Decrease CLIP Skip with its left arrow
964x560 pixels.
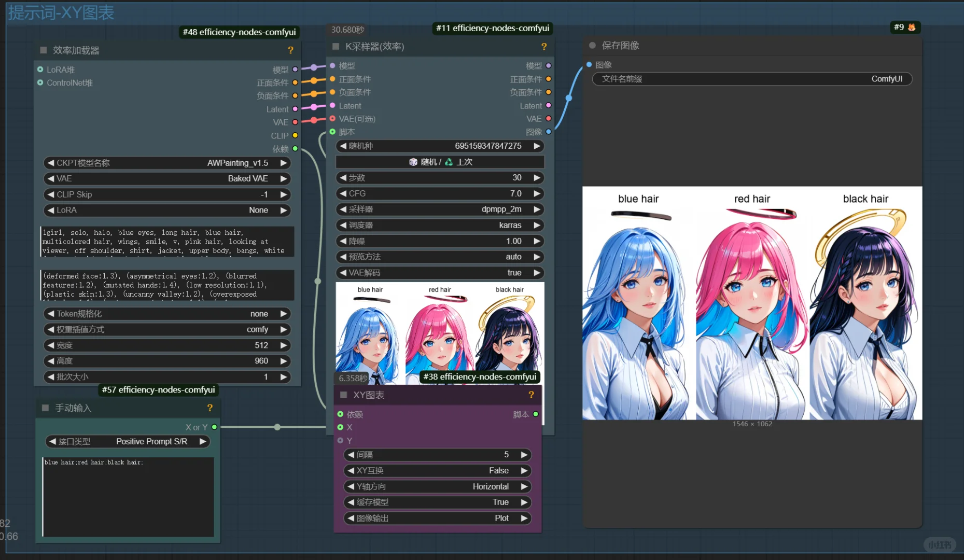(x=51, y=194)
